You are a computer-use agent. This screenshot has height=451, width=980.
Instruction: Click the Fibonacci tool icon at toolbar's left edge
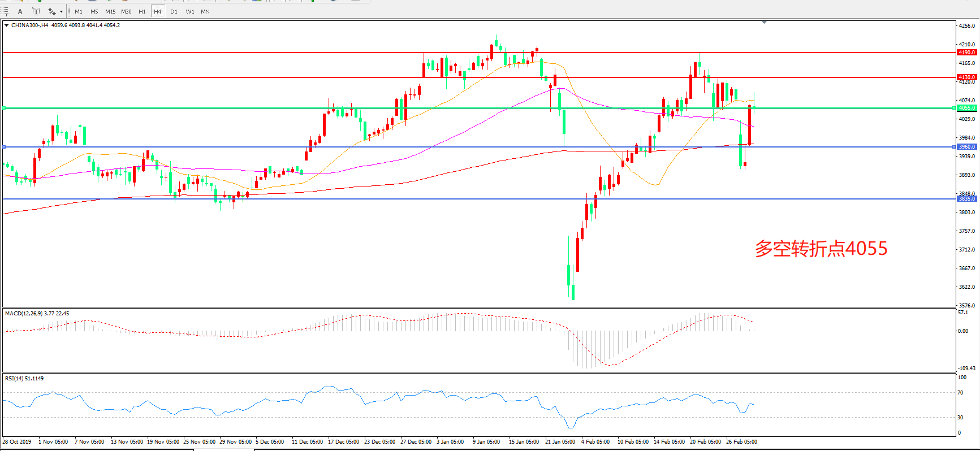5,11
